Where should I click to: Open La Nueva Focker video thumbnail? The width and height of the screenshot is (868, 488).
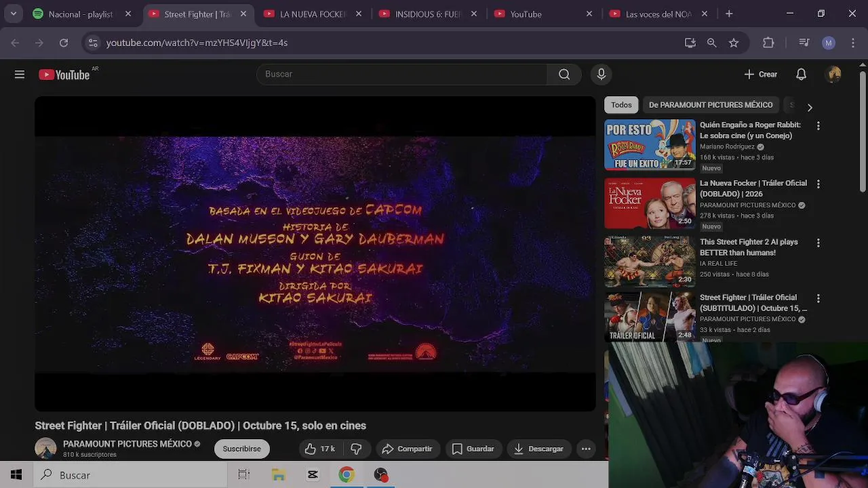click(x=650, y=203)
